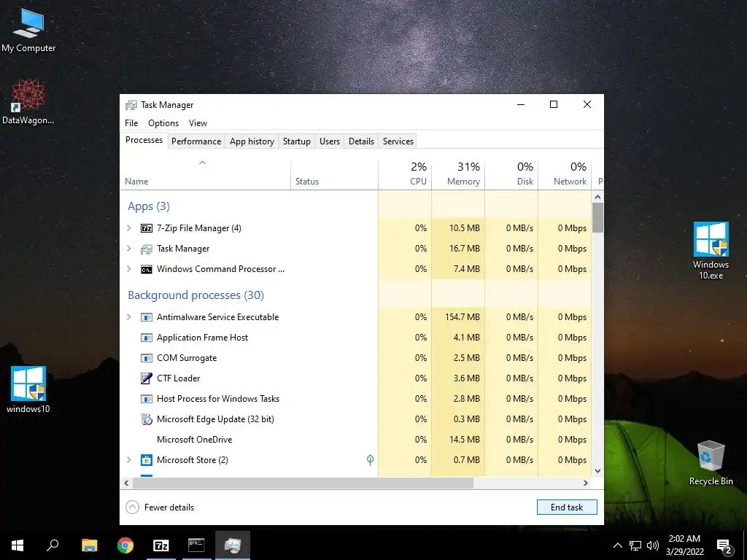Click Task Manager taskbar button

click(x=233, y=545)
